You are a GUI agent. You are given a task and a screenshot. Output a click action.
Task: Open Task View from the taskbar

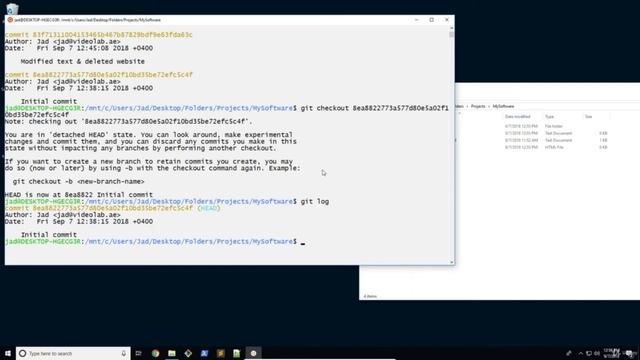click(138, 353)
